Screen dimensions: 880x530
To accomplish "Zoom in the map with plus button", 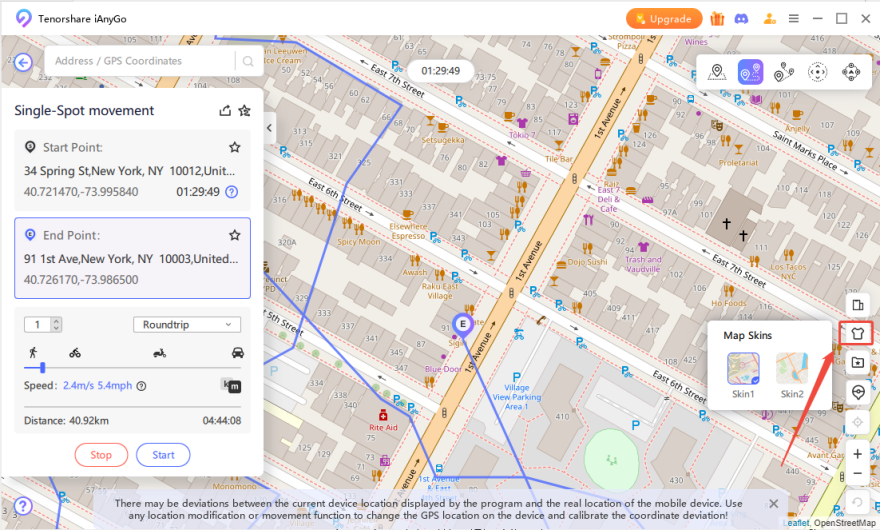I will (857, 454).
